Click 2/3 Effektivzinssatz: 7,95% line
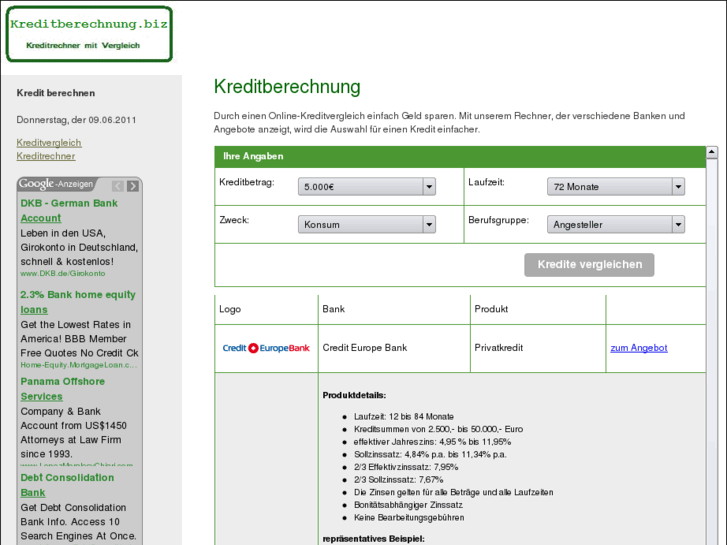 [406, 467]
